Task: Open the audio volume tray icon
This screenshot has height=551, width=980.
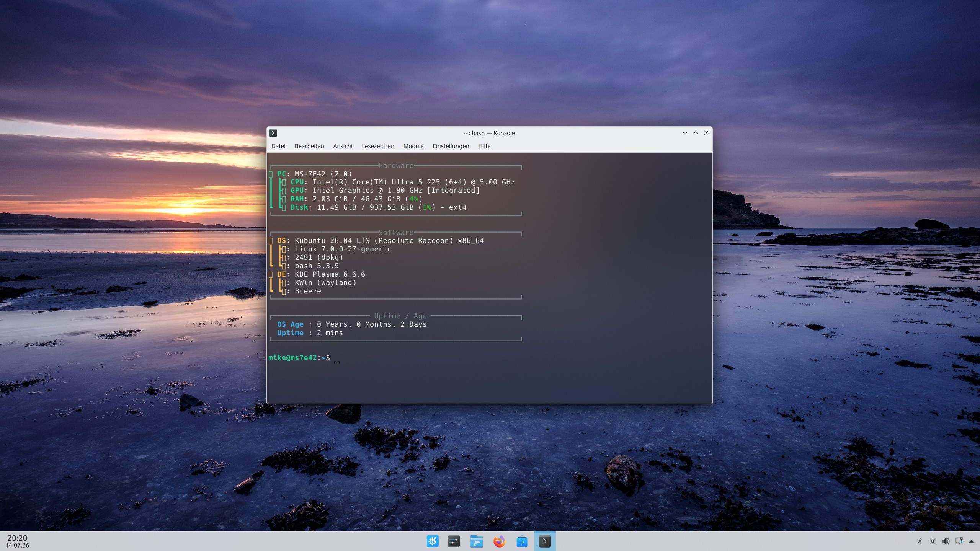Action: 946,541
